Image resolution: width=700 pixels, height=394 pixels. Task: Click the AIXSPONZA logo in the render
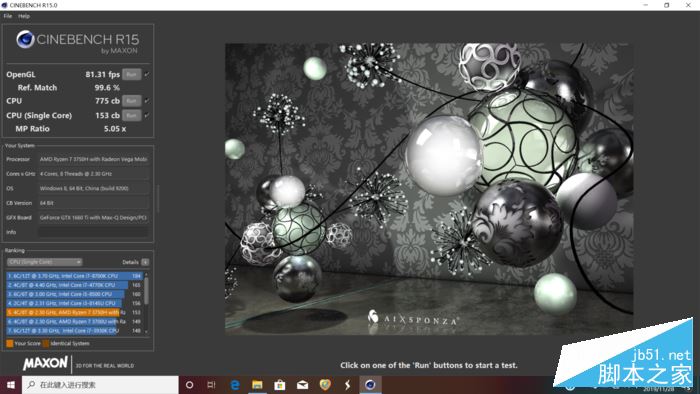[412, 318]
